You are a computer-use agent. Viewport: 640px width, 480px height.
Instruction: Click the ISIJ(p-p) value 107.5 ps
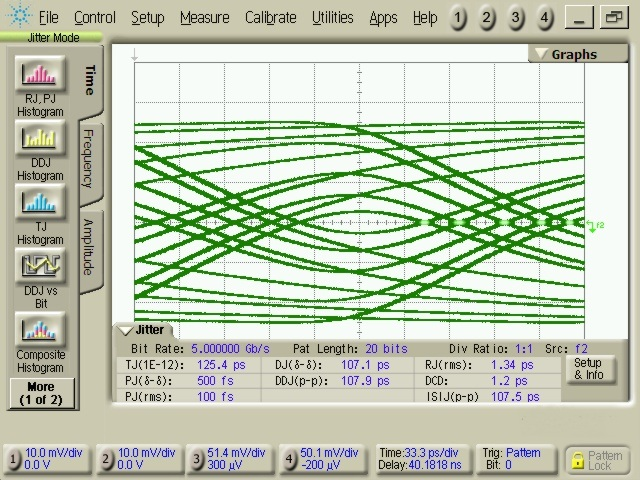pyautogui.click(x=515, y=397)
